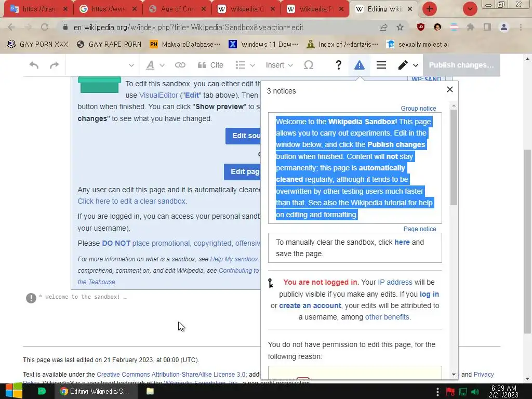Viewport: 532px width, 399px height.
Task: Open File Explorer from the taskbar
Action: 150,391
